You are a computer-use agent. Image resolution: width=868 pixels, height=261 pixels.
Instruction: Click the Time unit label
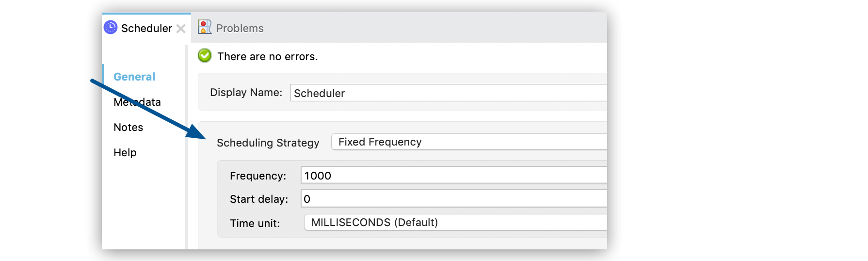255,223
